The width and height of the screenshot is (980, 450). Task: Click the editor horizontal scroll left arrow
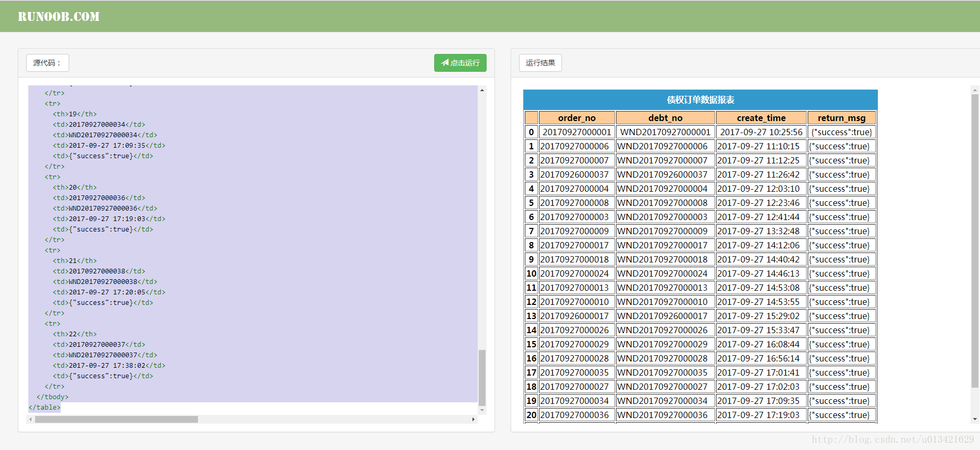click(x=30, y=419)
